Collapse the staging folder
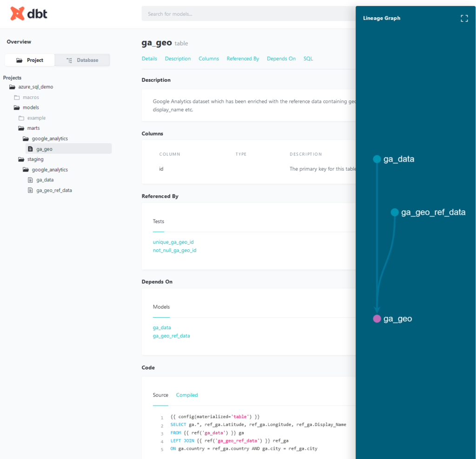The height and width of the screenshot is (459, 476). [21, 159]
